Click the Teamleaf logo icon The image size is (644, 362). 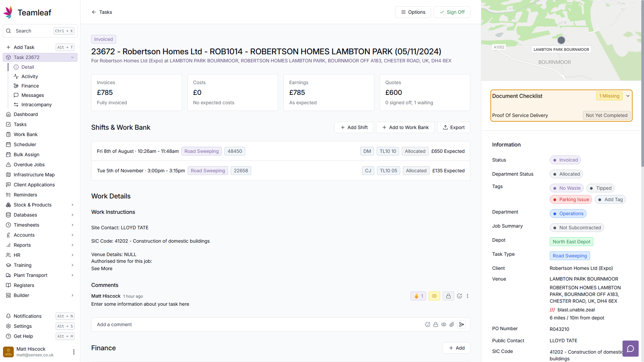click(x=8, y=12)
